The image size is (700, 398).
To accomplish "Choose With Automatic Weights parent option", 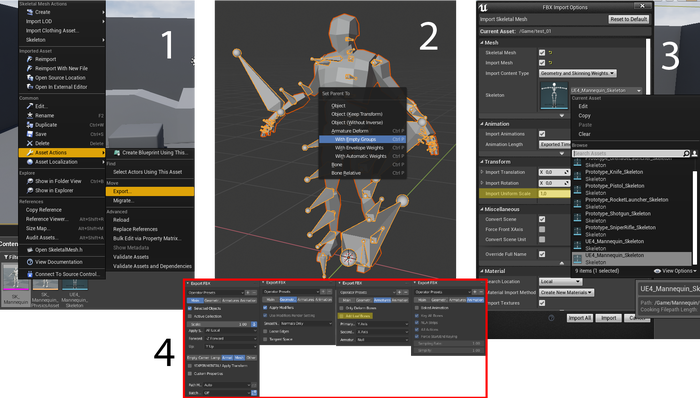I will point(362,156).
